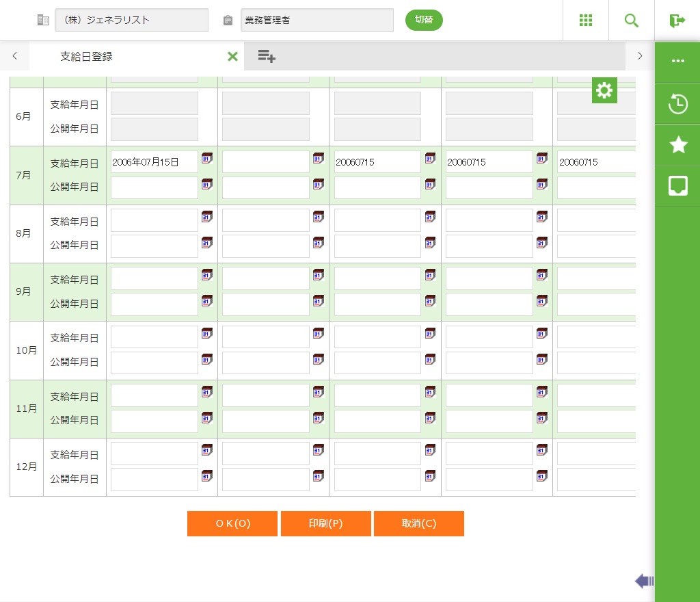Open the inbox tray icon in sidebar

point(677,185)
